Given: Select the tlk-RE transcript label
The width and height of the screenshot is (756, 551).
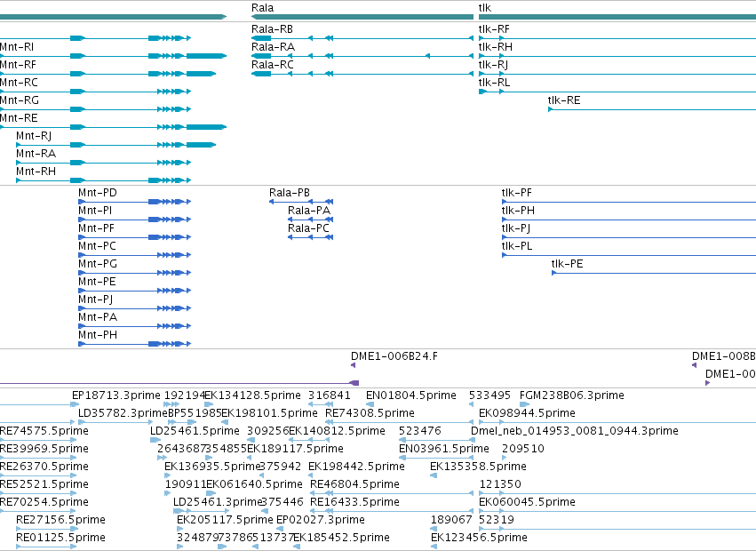Looking at the screenshot, I should (x=563, y=100).
